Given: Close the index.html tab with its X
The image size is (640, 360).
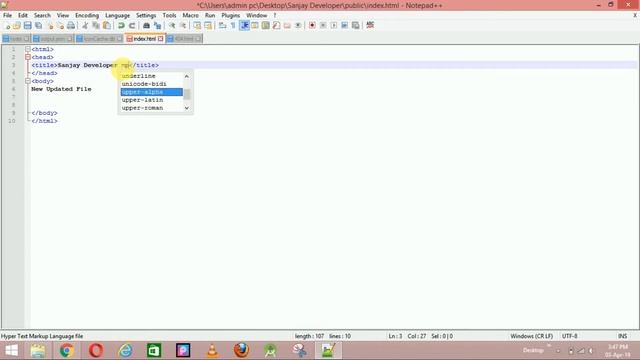Looking at the screenshot, I should pyautogui.click(x=160, y=39).
